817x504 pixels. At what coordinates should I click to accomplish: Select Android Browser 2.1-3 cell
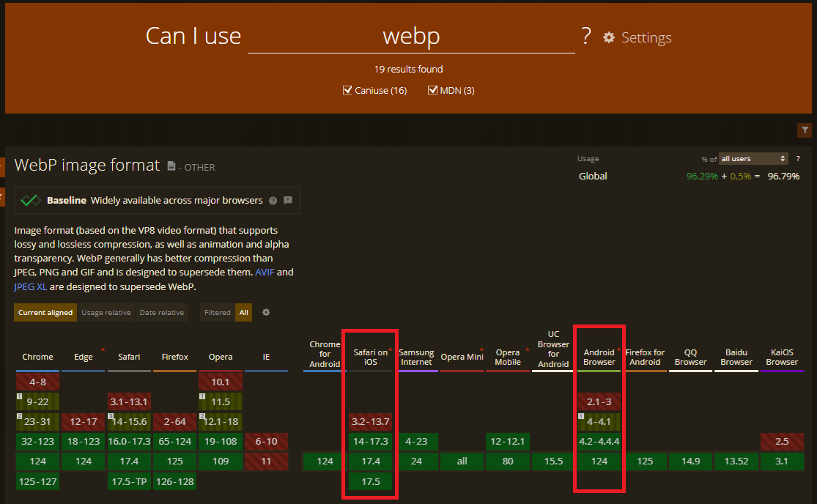[599, 401]
